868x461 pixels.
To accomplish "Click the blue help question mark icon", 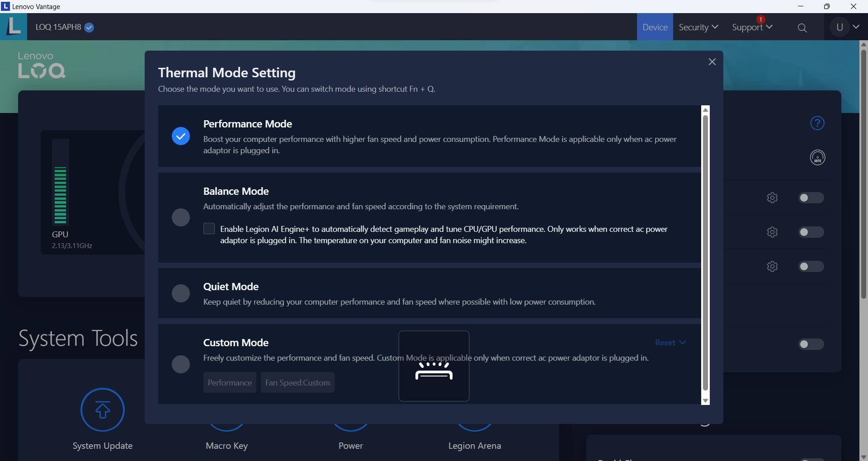I will click(817, 123).
